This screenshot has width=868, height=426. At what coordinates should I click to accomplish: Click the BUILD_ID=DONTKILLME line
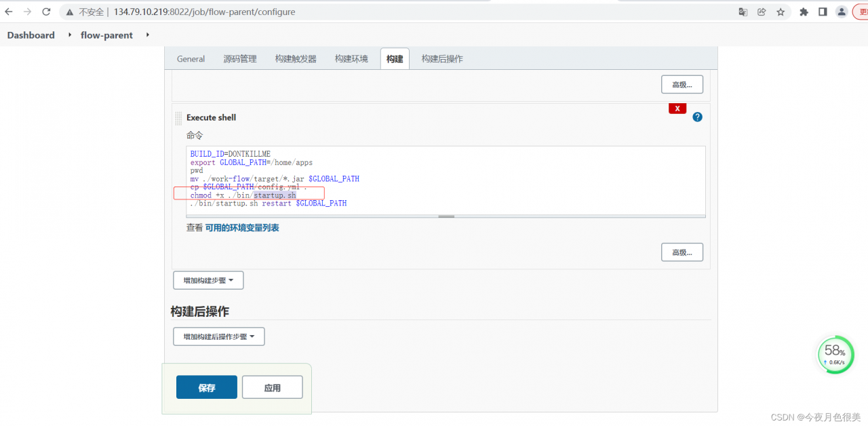(x=231, y=154)
